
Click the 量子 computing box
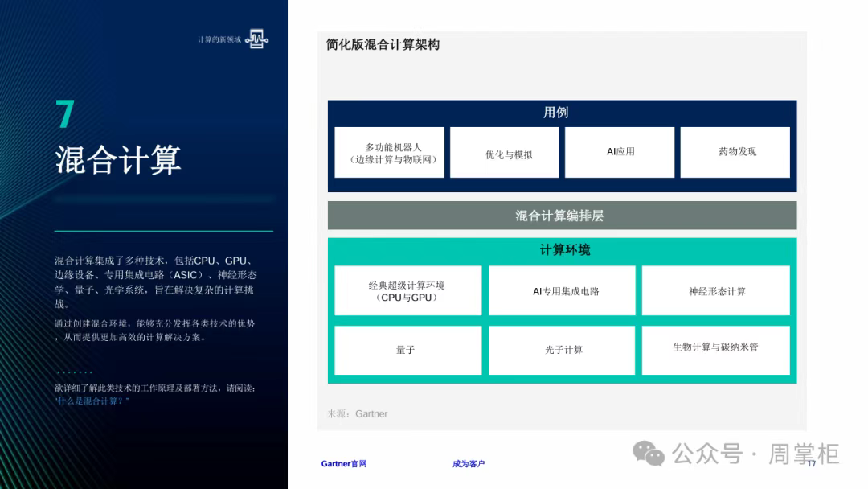point(407,350)
